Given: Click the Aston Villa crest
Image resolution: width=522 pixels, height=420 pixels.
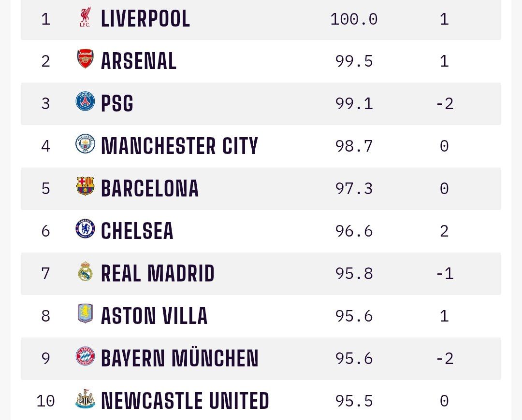Looking at the screenshot, I should 85,314.
